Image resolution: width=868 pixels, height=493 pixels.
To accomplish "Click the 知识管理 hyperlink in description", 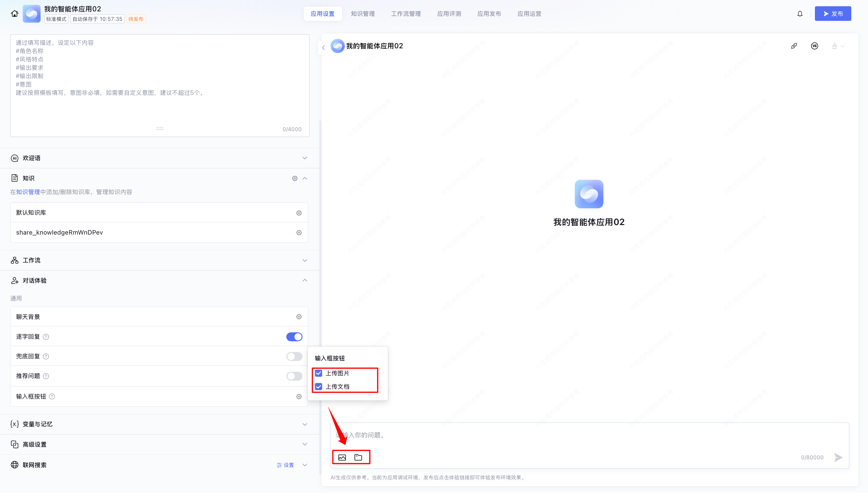I will [x=28, y=192].
